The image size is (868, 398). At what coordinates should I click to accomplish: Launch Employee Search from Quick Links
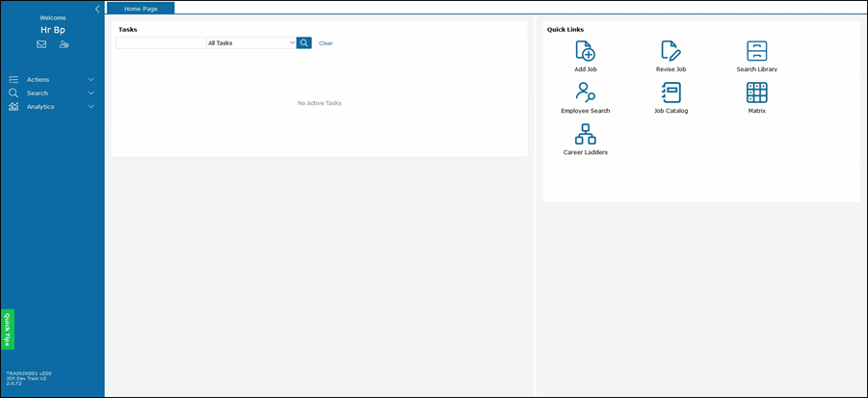(x=585, y=93)
